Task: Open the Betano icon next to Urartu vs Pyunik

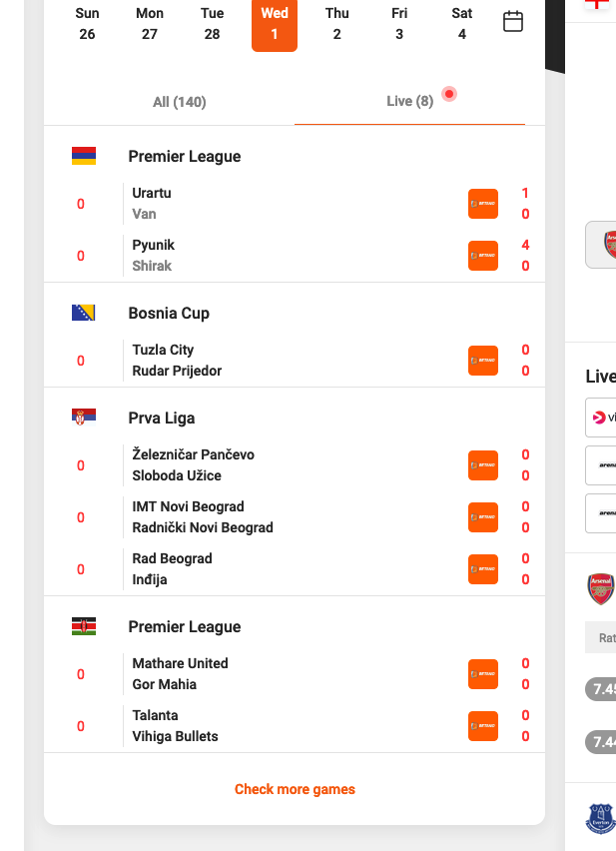Action: pyautogui.click(x=483, y=204)
